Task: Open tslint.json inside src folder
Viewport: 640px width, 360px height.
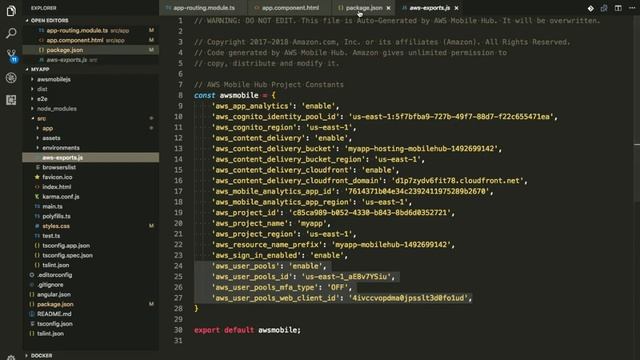Action: tap(91, 265)
